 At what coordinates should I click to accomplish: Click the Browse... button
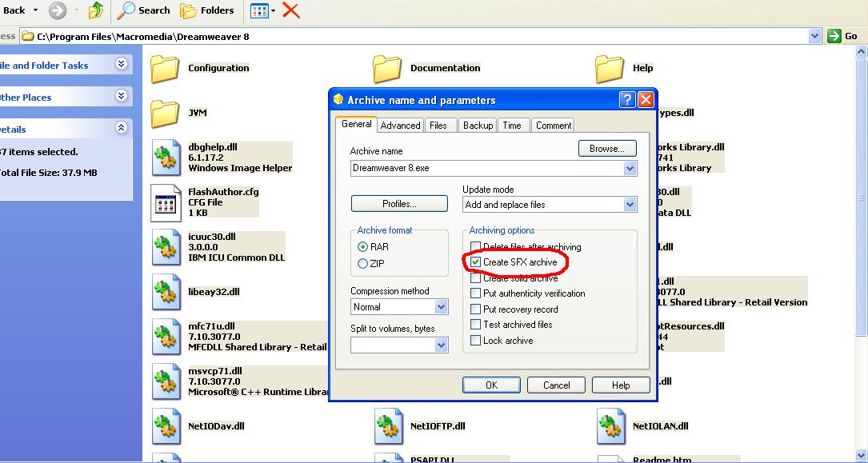[x=607, y=148]
